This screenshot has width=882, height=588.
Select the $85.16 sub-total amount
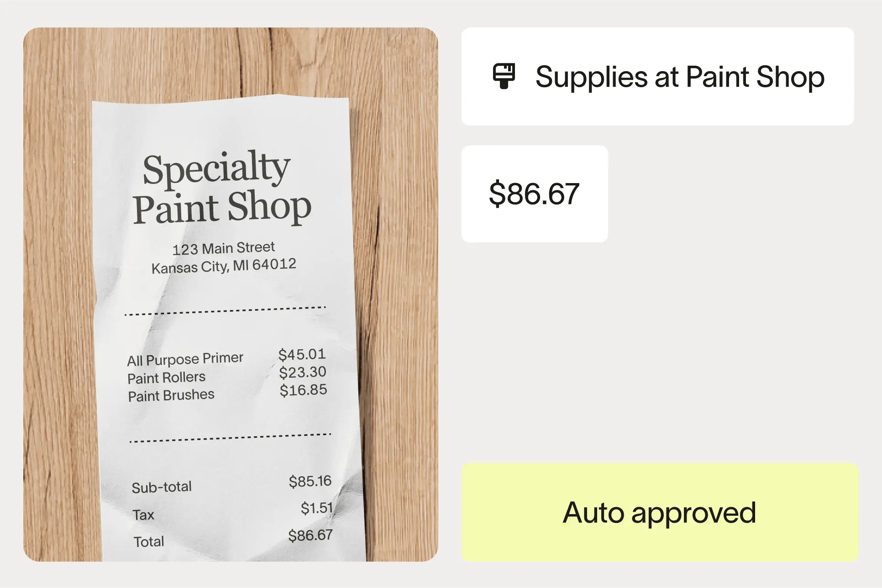pyautogui.click(x=310, y=481)
